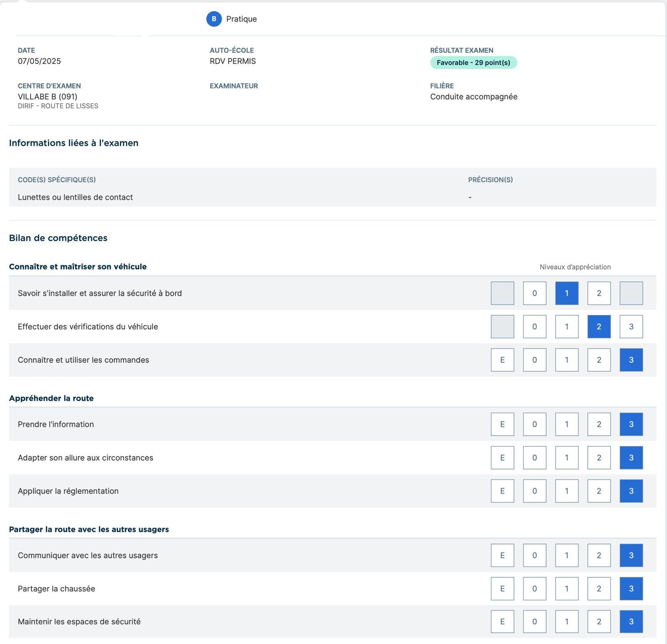Open the Pratique tab
The width and height of the screenshot is (667, 644).
pos(241,19)
